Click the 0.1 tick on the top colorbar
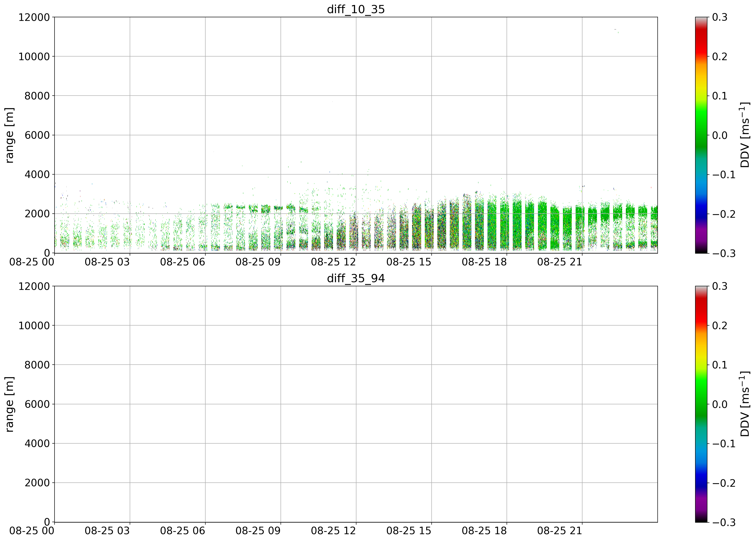Viewport: 756px width, 541px height. (720, 96)
